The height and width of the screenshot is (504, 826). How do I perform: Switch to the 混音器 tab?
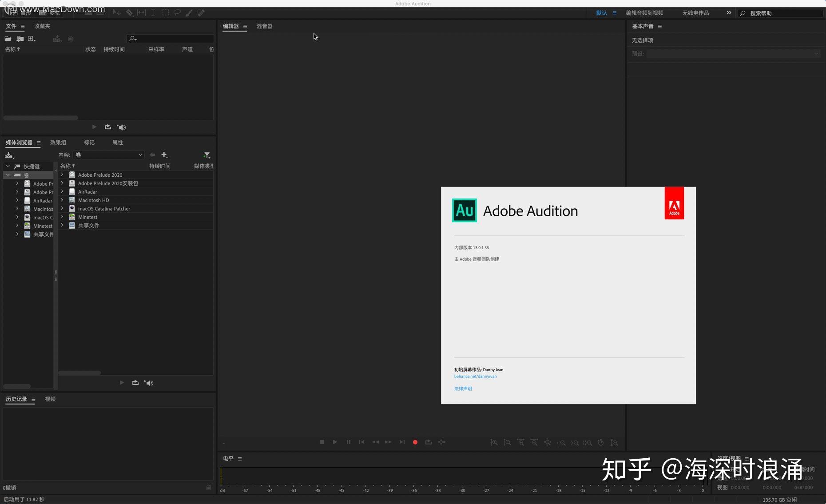pyautogui.click(x=264, y=26)
